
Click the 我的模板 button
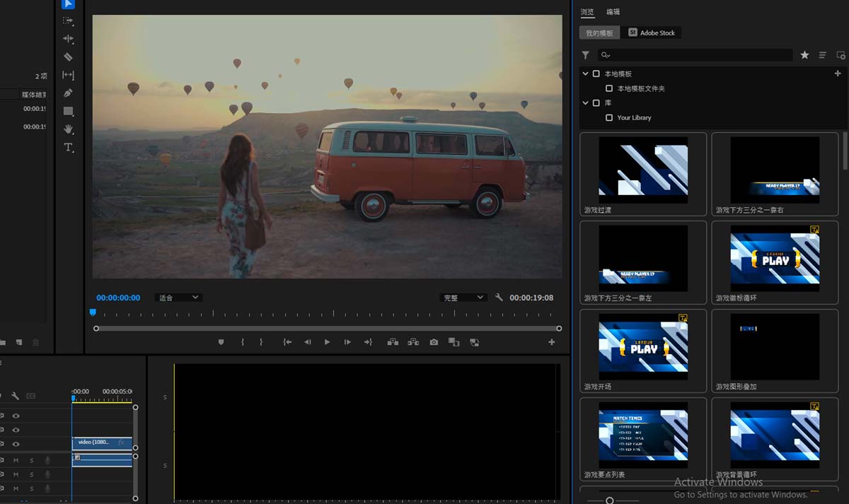tap(599, 33)
